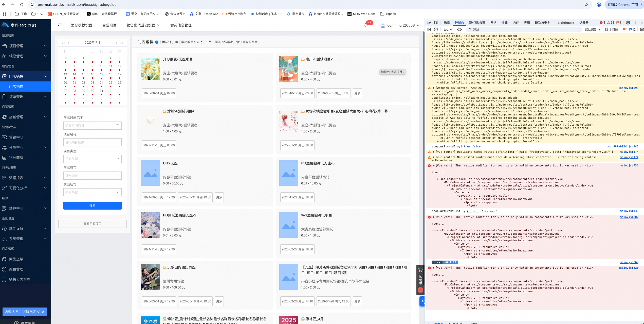Viewport: 644px width, 324px height.
Task: Open the DevTools three-dot more menu
Action: pos(635,23)
